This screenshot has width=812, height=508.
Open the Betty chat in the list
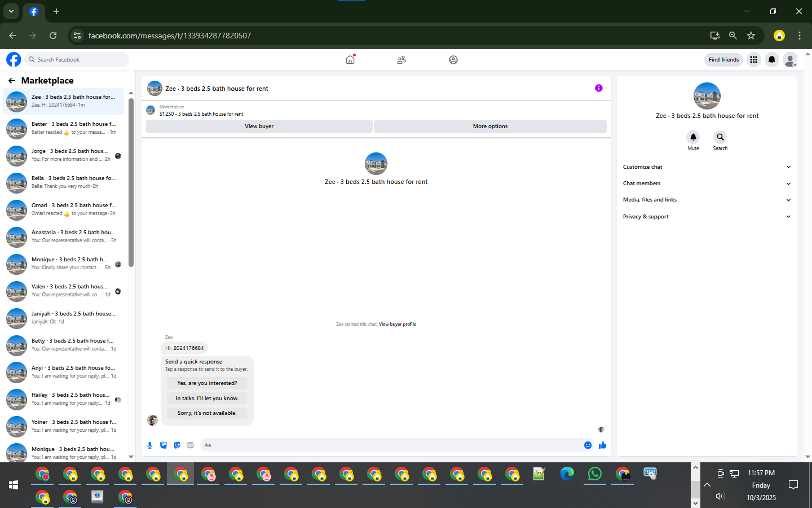pyautogui.click(x=64, y=345)
